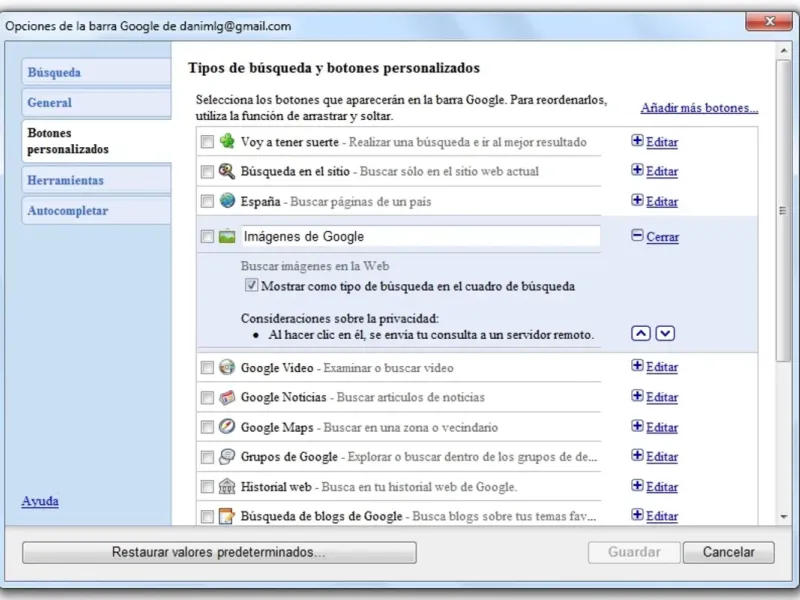Click the Historial web building icon
The width and height of the screenshot is (800, 600).
tap(227, 486)
